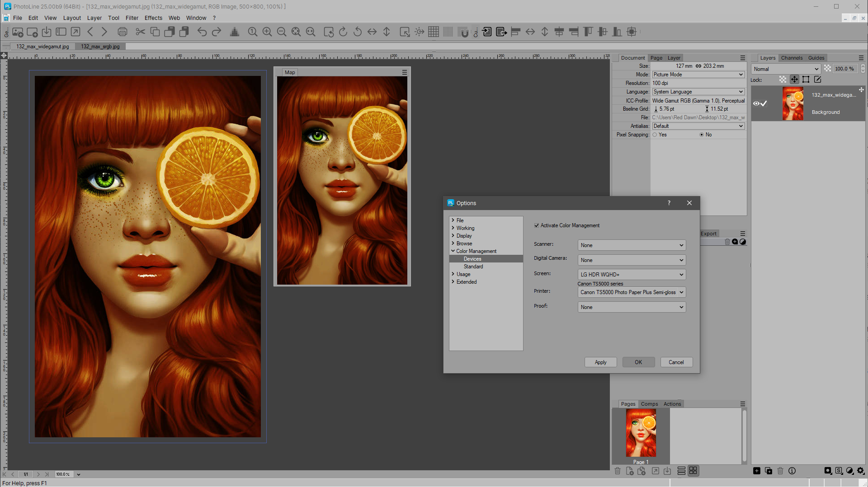Switch to the Guides tab
This screenshot has height=487, width=868.
[x=816, y=58]
